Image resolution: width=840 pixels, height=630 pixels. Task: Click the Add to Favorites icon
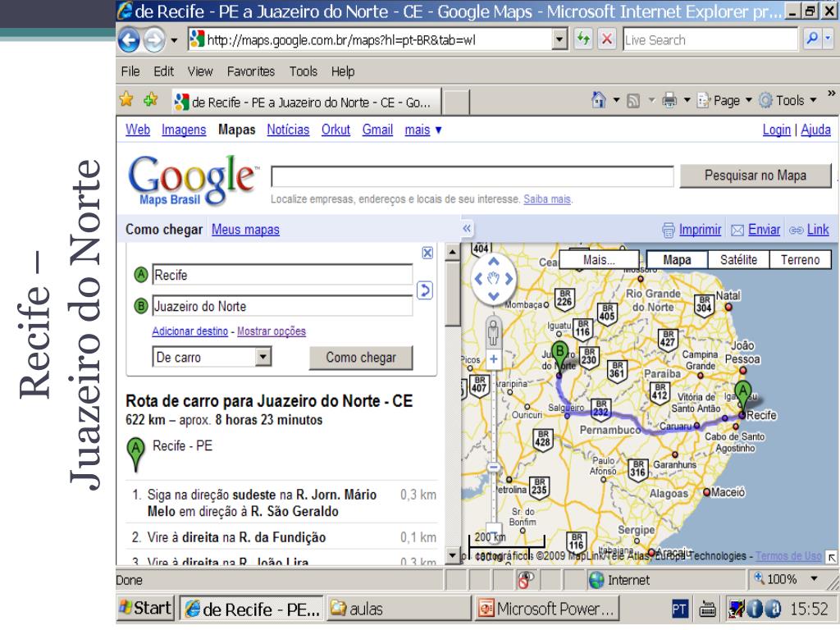(151, 99)
